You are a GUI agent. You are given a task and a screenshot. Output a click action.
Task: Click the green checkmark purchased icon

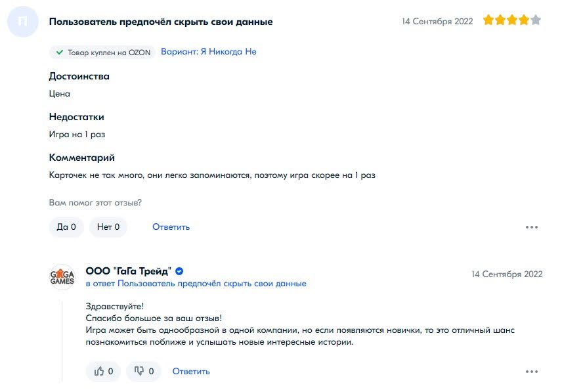pyautogui.click(x=60, y=52)
